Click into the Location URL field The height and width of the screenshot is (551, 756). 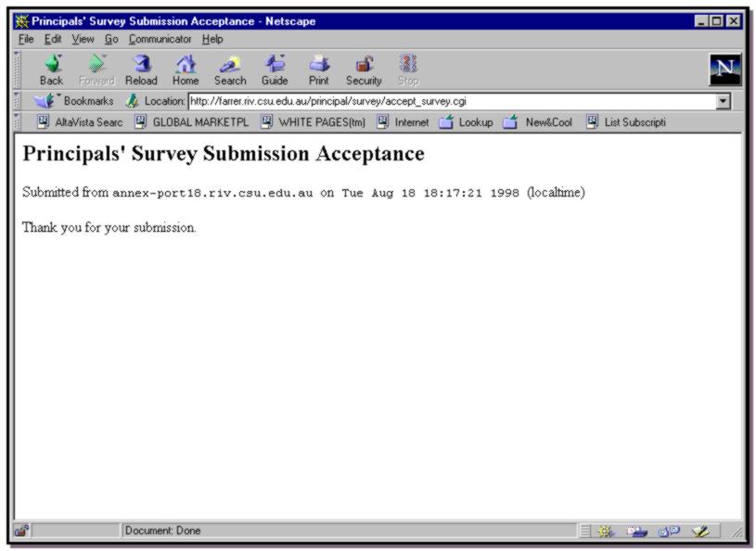(x=453, y=101)
